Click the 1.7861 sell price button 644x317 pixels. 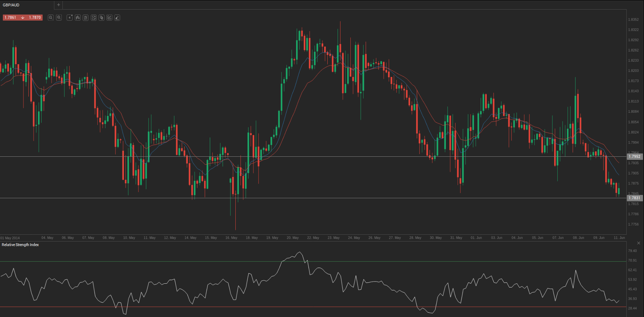click(x=10, y=17)
